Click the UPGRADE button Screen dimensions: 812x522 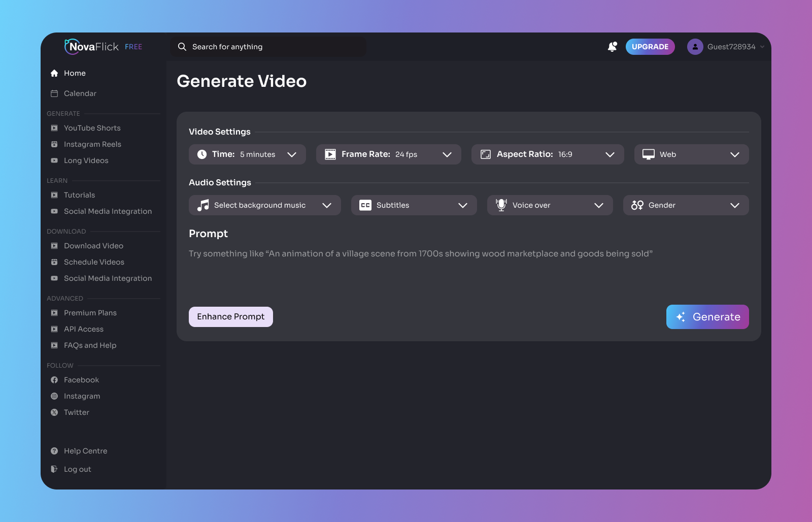tap(650, 47)
